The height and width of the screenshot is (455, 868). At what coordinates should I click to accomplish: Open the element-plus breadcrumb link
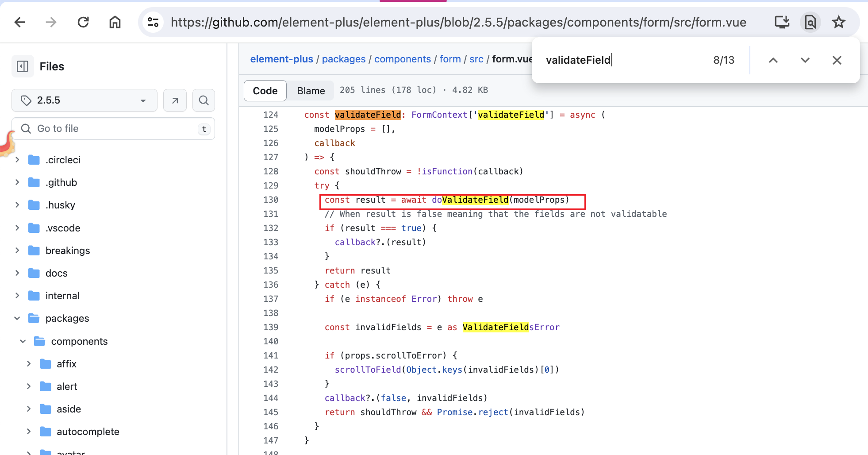tap(281, 59)
